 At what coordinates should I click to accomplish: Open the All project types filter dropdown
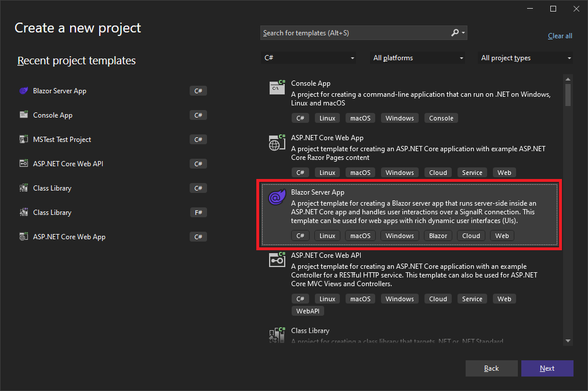(x=525, y=58)
